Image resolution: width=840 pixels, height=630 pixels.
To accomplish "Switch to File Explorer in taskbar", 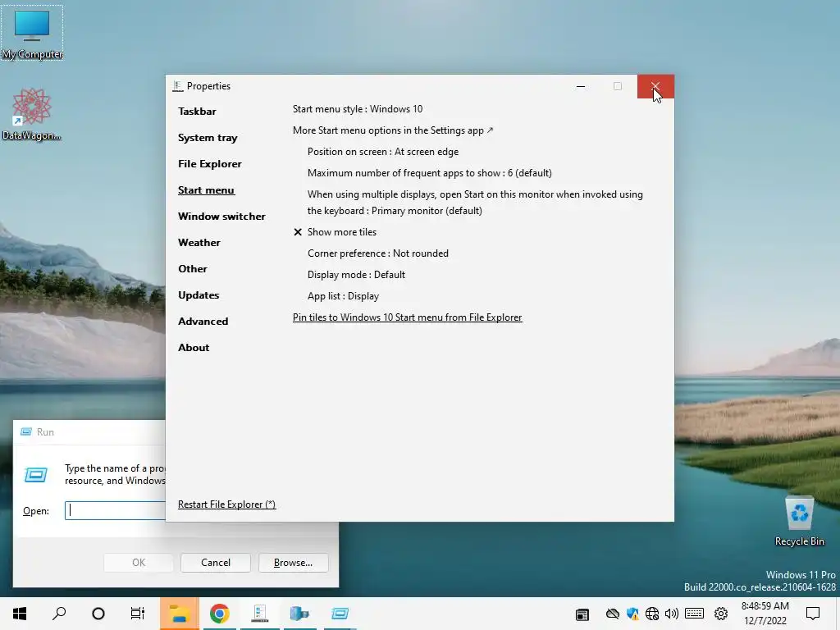I will [179, 614].
